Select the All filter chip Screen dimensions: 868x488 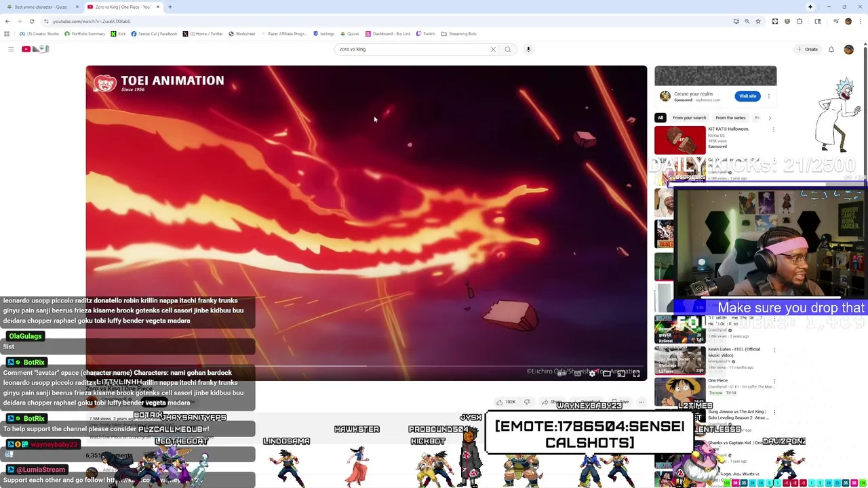(x=660, y=118)
